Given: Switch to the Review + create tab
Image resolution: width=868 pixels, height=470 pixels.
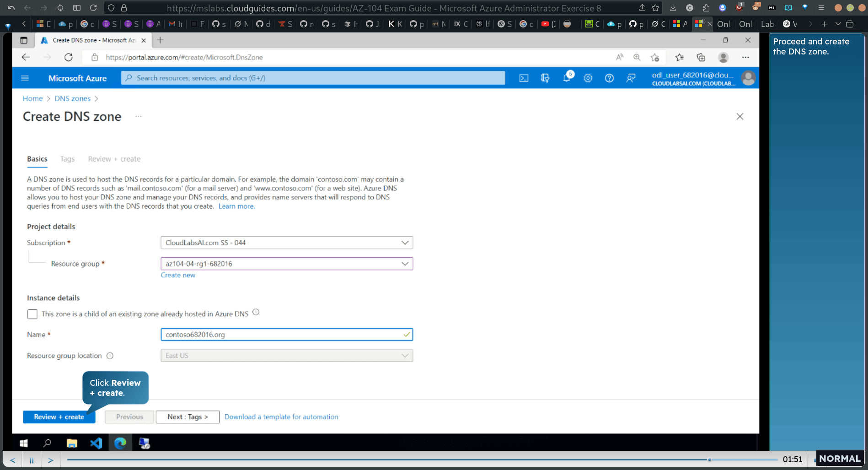Looking at the screenshot, I should 114,159.
